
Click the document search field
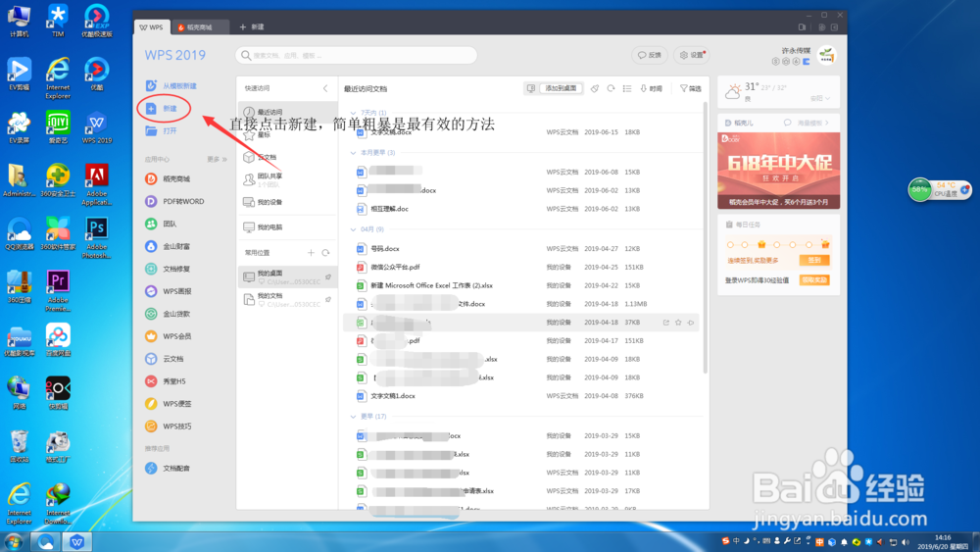[x=357, y=55]
